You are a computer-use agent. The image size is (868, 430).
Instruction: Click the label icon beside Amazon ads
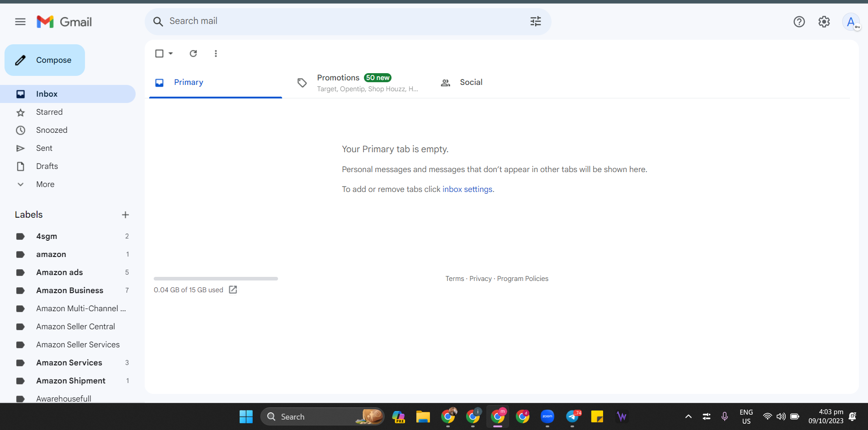20,272
